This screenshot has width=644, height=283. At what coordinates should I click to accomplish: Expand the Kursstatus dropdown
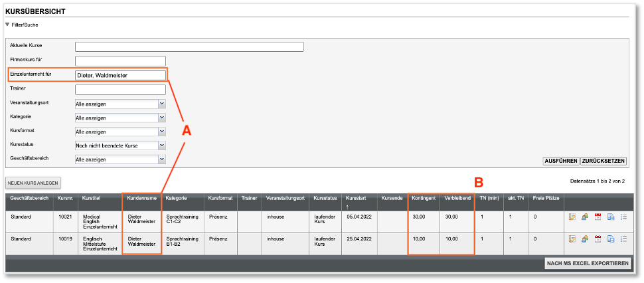point(161,145)
